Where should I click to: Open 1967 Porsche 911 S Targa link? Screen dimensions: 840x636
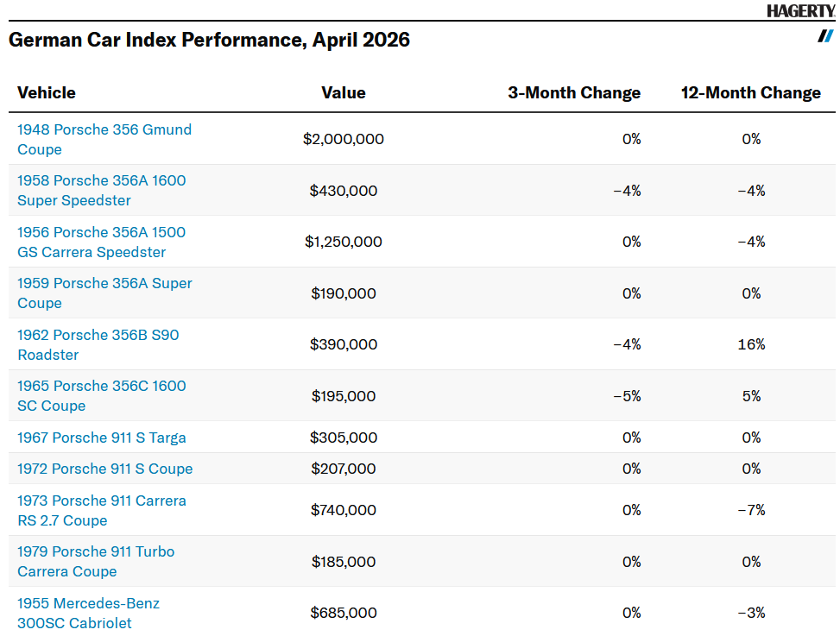click(101, 438)
